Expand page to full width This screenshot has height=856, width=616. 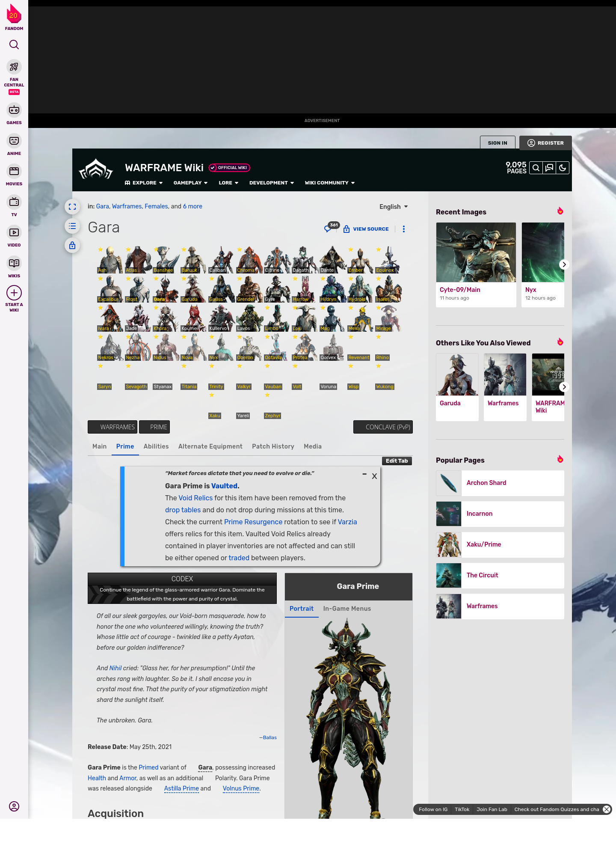(x=72, y=207)
